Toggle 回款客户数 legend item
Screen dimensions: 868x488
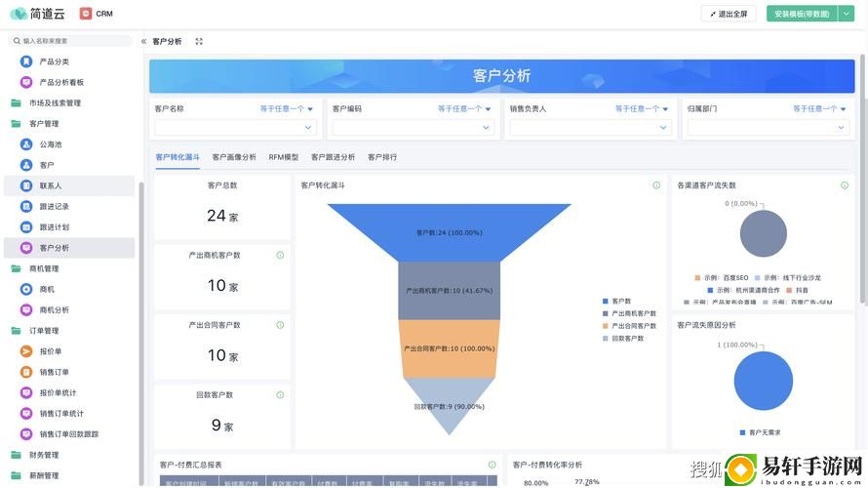(623, 339)
